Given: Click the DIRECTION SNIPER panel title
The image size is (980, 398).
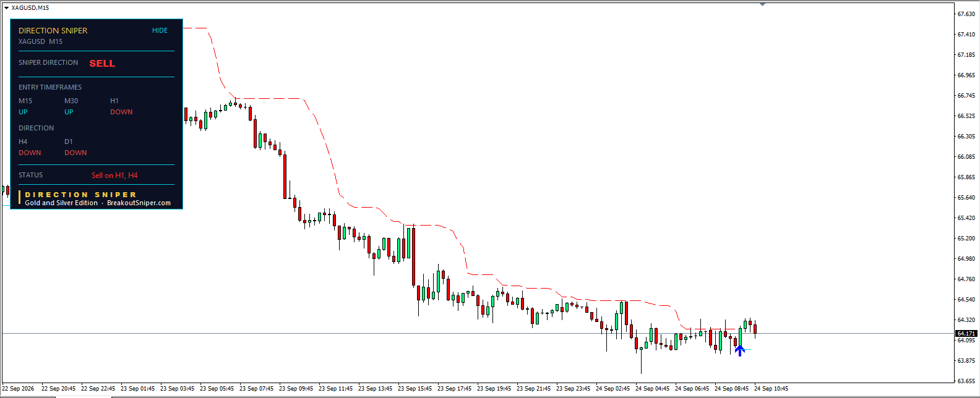Looking at the screenshot, I should [x=53, y=30].
